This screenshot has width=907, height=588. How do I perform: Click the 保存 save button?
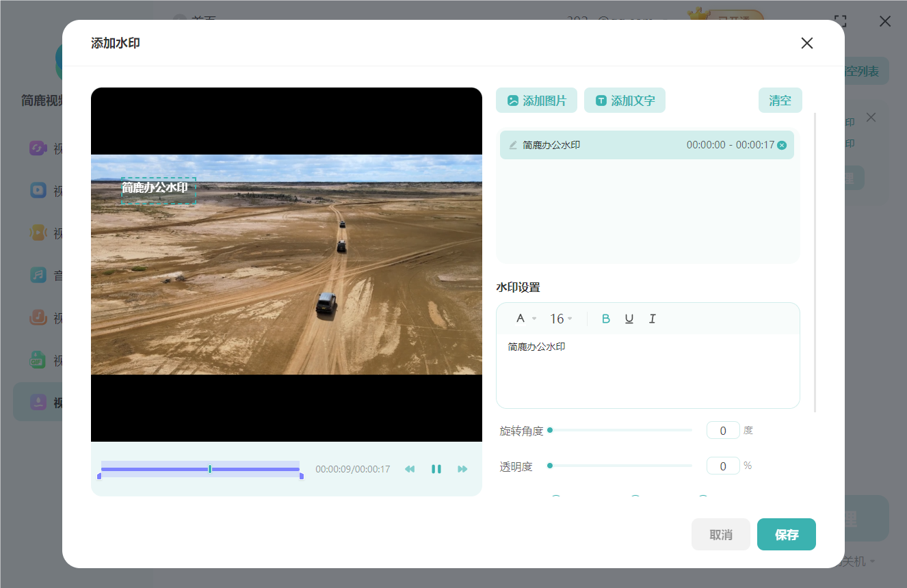point(786,535)
